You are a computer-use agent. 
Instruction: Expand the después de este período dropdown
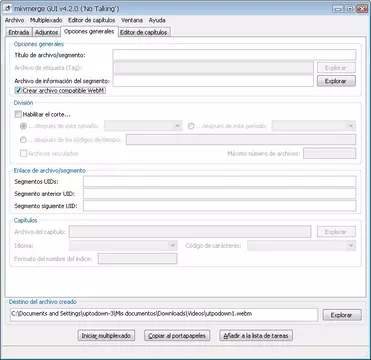[x=314, y=126]
